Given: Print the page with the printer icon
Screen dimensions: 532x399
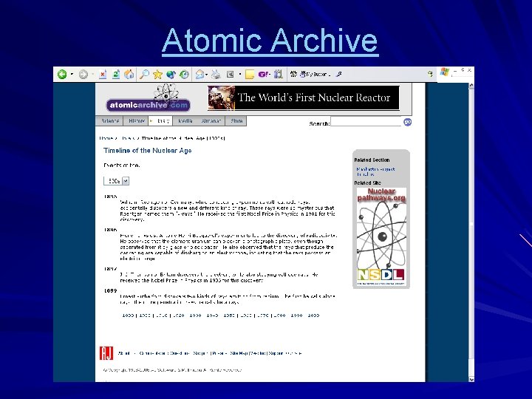Looking at the screenshot, I should tap(216, 74).
